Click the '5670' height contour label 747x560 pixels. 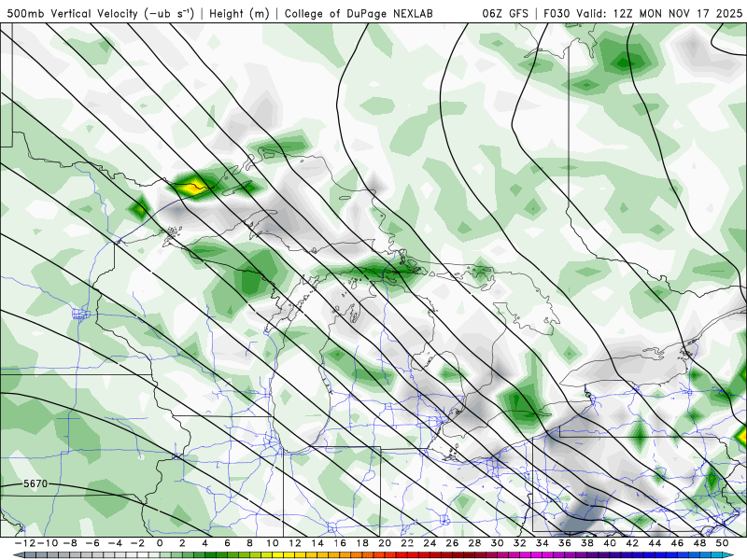pos(35,483)
